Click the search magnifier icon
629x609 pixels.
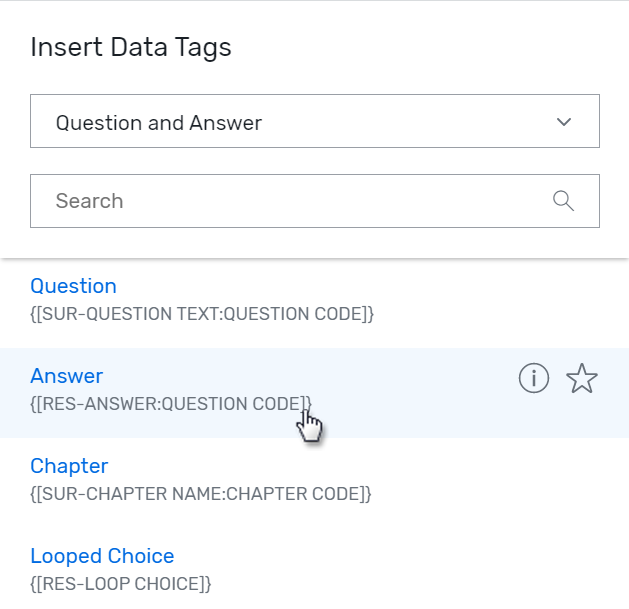point(563,201)
